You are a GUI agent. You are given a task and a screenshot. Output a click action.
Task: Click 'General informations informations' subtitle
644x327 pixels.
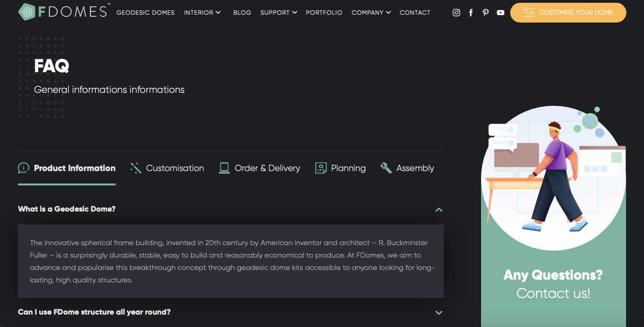coord(109,90)
